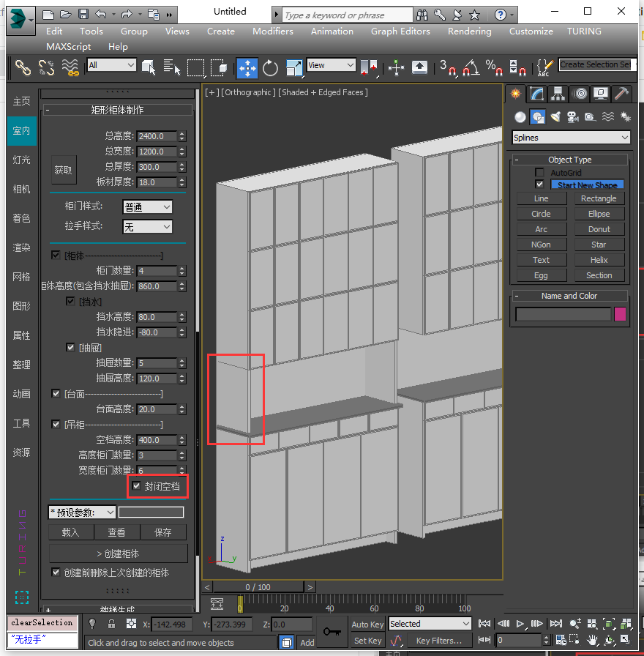Open the Utilities hammer panel tab
Screen dimensions: 644x656
(622, 94)
